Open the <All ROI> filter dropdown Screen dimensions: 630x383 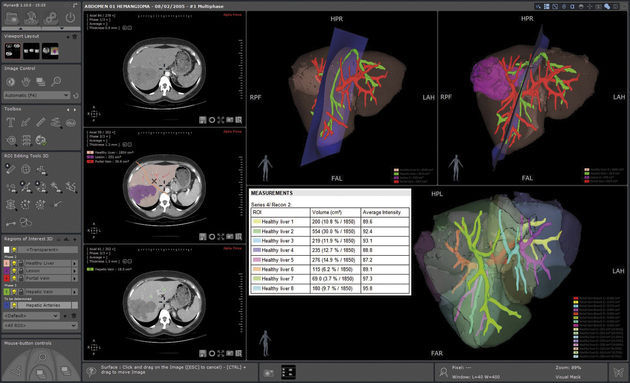(x=40, y=325)
